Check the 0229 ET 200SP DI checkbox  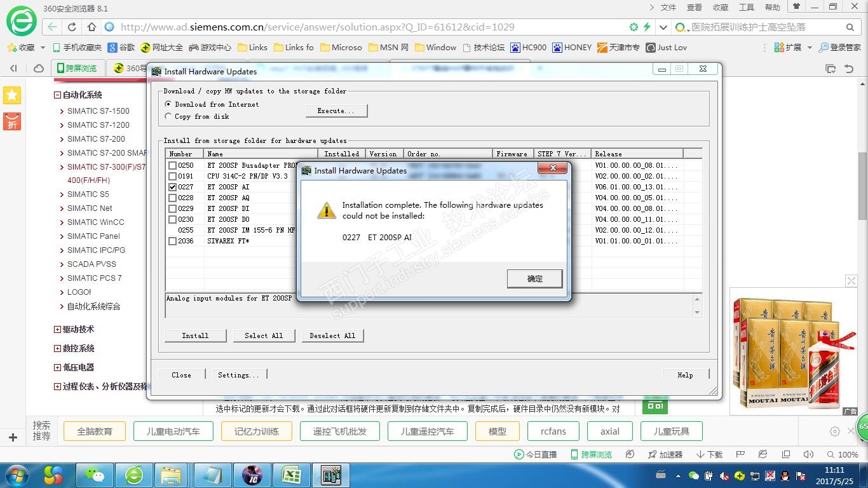172,209
